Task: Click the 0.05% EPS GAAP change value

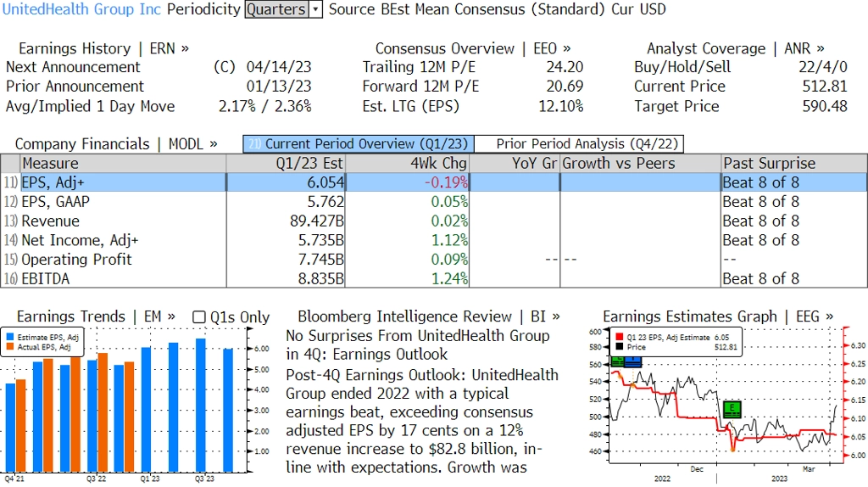Action: pos(449,202)
